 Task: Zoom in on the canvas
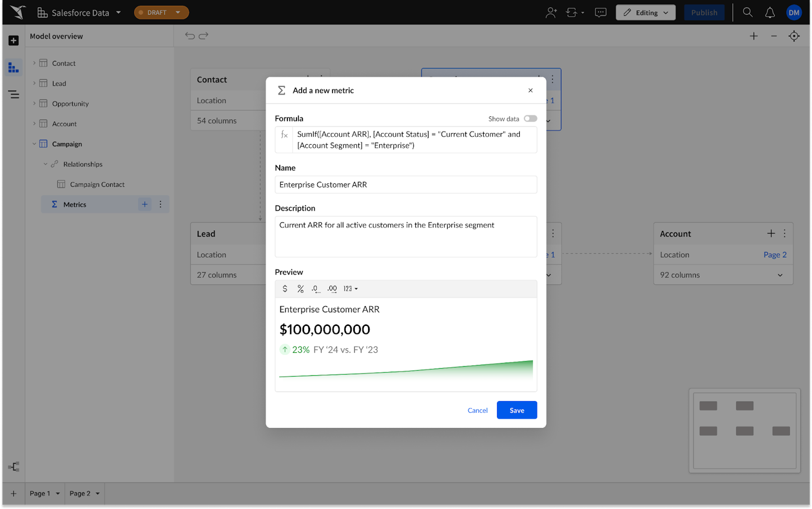(753, 36)
